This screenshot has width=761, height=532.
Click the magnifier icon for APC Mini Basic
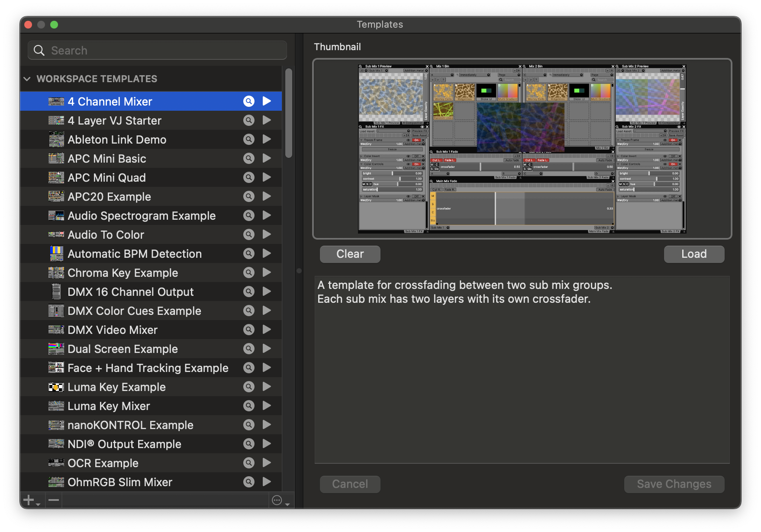click(x=249, y=158)
